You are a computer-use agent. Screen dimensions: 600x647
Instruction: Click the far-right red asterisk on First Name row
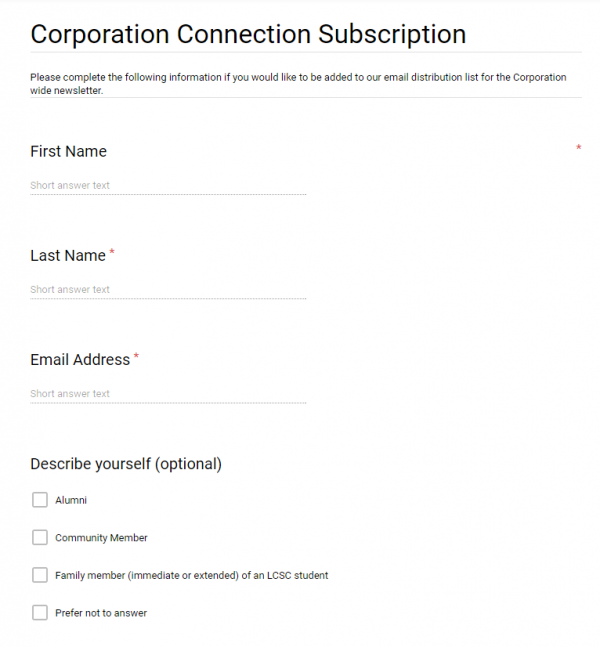[x=579, y=148]
